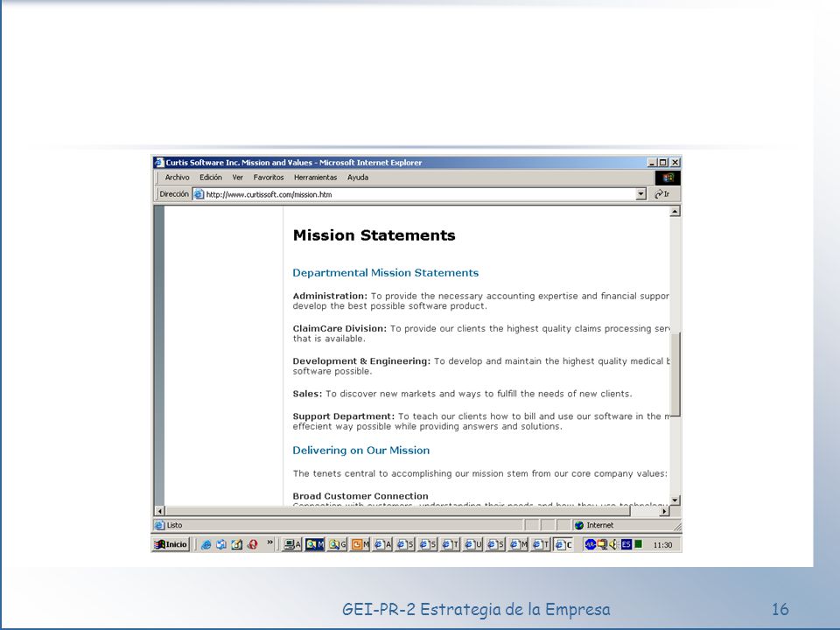Click the Sales: label text
The width and height of the screenshot is (840, 630).
pyautogui.click(x=307, y=394)
